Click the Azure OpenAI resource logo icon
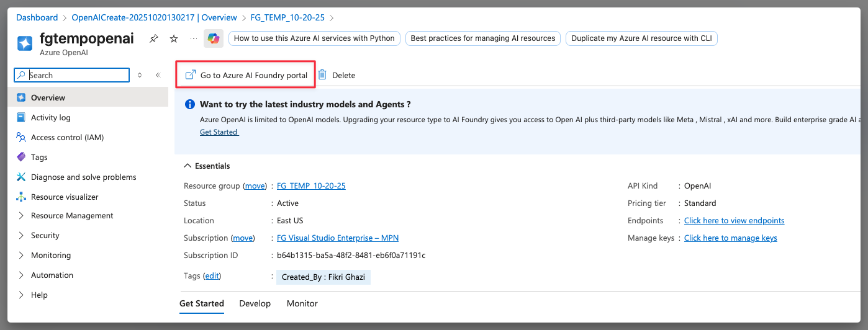 click(25, 43)
